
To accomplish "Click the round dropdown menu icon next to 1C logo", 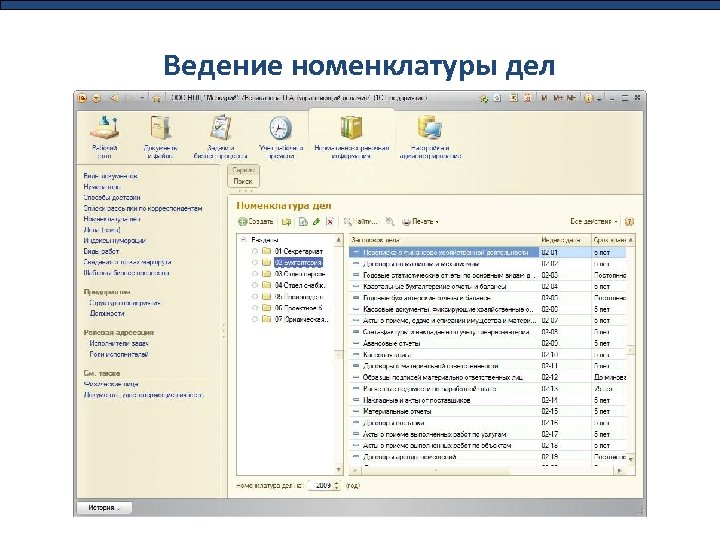I will (96, 98).
